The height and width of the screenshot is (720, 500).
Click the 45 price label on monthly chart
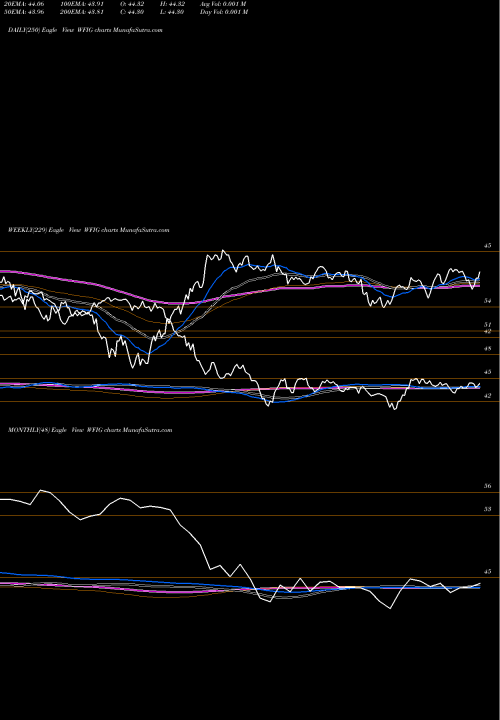pyautogui.click(x=488, y=572)
